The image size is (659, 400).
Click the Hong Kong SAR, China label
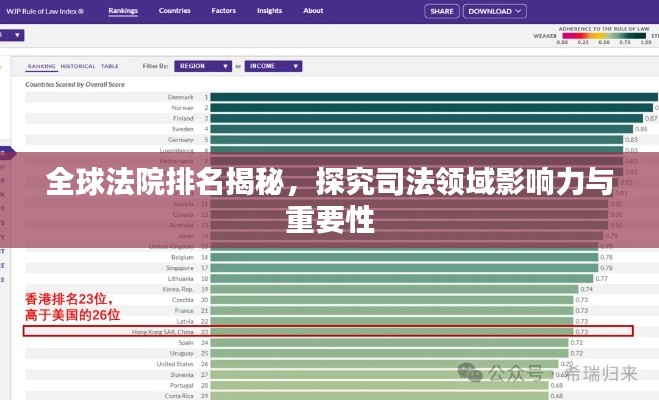pos(163,332)
